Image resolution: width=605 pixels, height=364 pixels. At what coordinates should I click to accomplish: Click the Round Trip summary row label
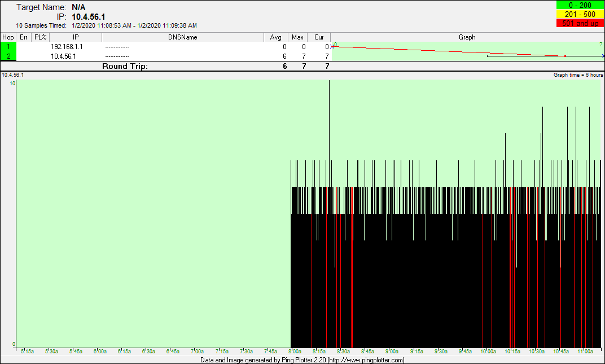125,66
